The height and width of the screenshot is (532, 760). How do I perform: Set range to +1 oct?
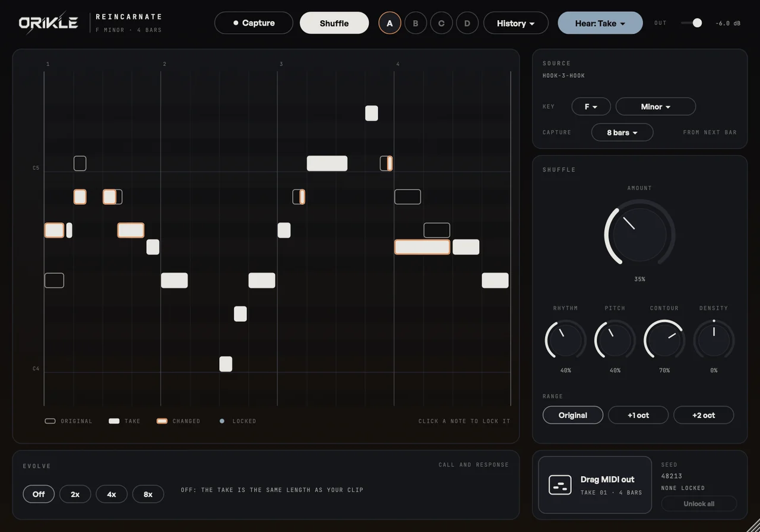click(x=638, y=415)
